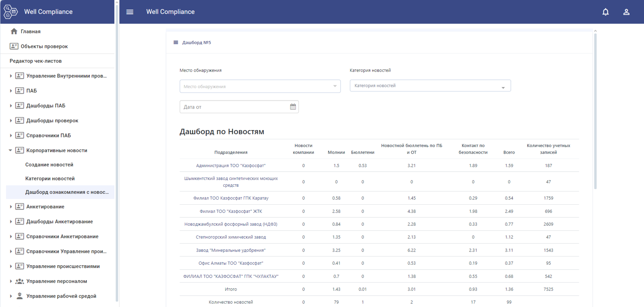Click the Дата от date input field
This screenshot has height=307, width=644.
click(239, 107)
